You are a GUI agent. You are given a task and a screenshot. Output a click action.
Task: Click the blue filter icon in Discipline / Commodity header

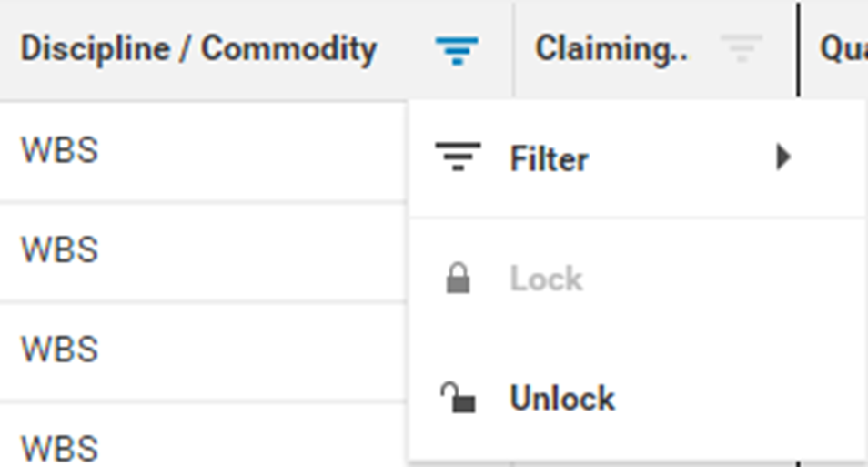click(x=457, y=50)
